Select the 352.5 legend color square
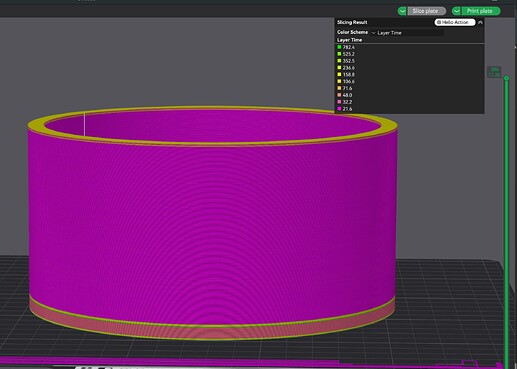The image size is (517, 369). click(339, 61)
